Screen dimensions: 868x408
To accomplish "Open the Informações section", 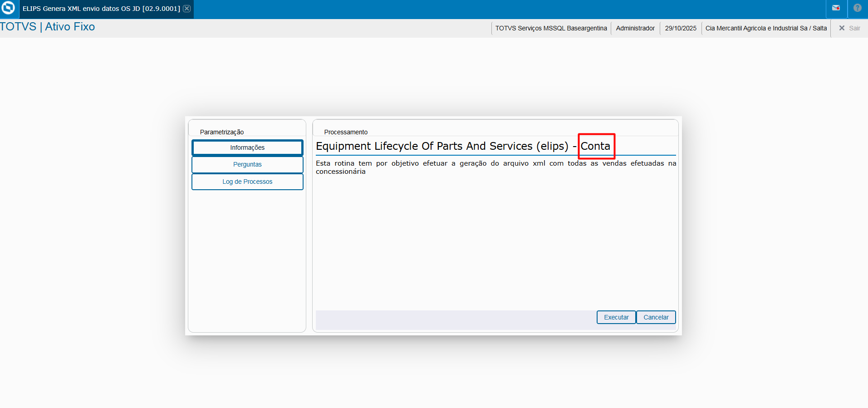I will (247, 147).
